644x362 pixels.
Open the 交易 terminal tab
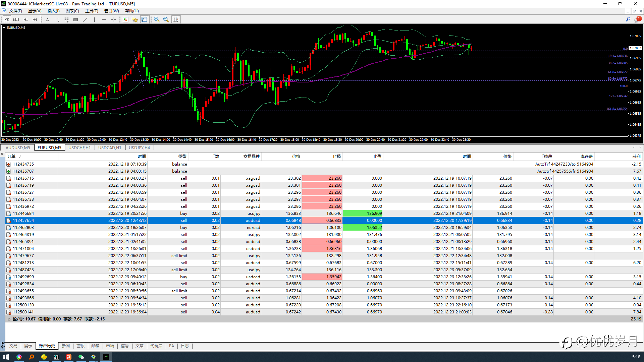click(13, 346)
